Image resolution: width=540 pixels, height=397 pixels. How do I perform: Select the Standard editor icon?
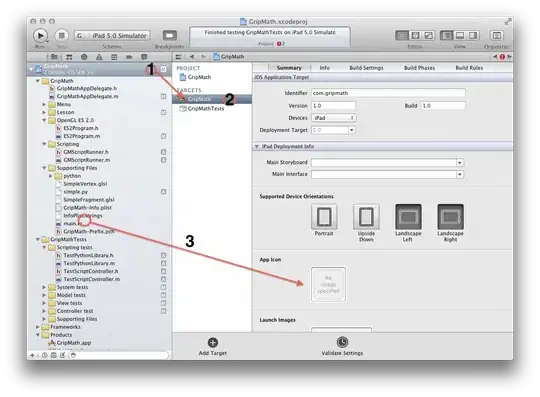pyautogui.click(x=402, y=35)
